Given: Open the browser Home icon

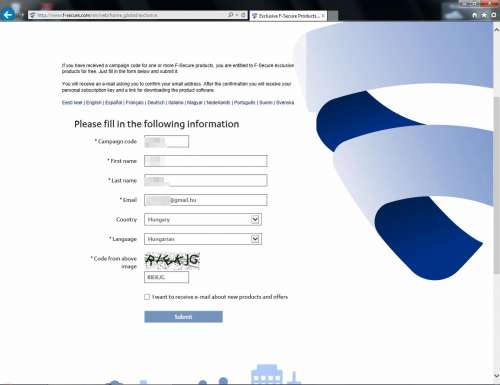Looking at the screenshot, I should pyautogui.click(x=474, y=15).
